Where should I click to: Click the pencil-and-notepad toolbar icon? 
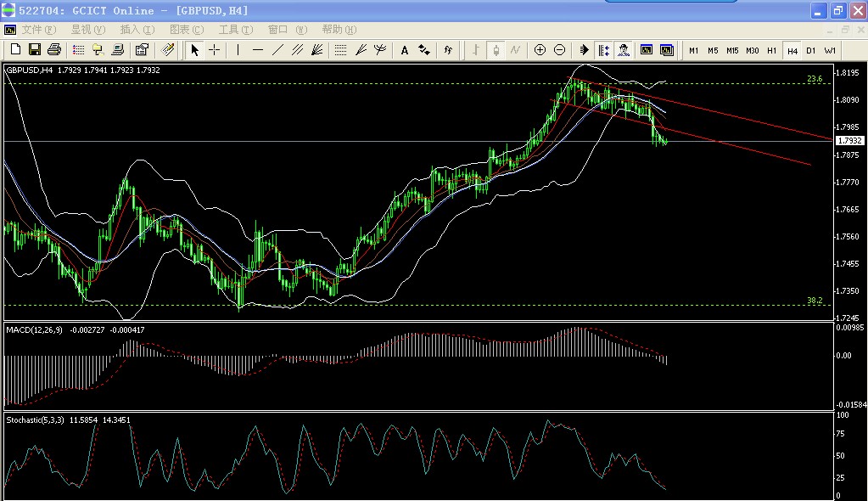click(x=168, y=50)
